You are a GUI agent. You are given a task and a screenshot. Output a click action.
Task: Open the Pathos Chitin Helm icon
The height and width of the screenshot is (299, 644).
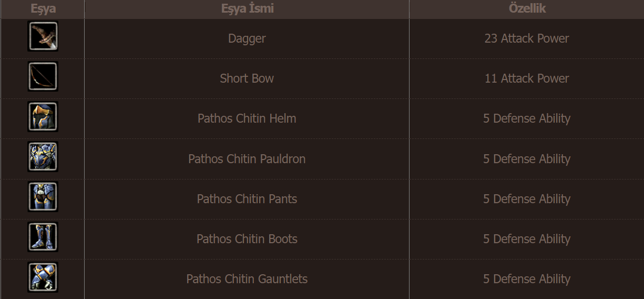(43, 116)
